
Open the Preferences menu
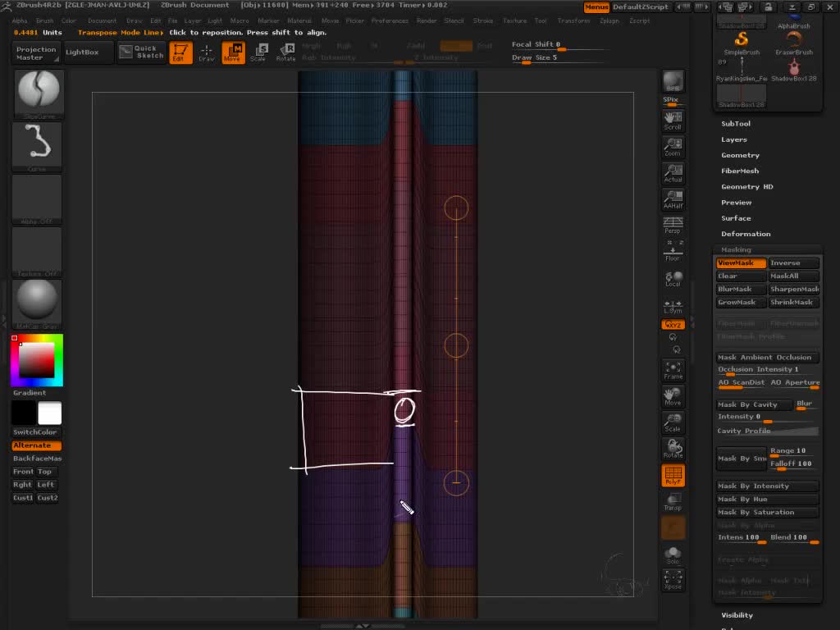point(390,21)
